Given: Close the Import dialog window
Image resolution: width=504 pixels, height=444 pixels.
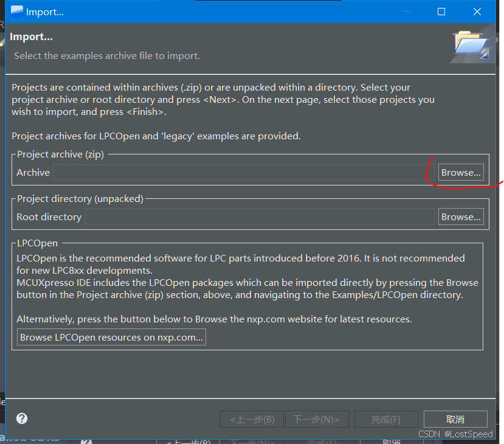Looking at the screenshot, I should [x=477, y=12].
